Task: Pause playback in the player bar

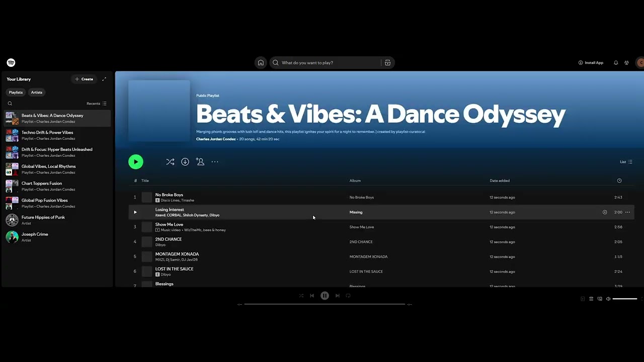Action: 325,296
